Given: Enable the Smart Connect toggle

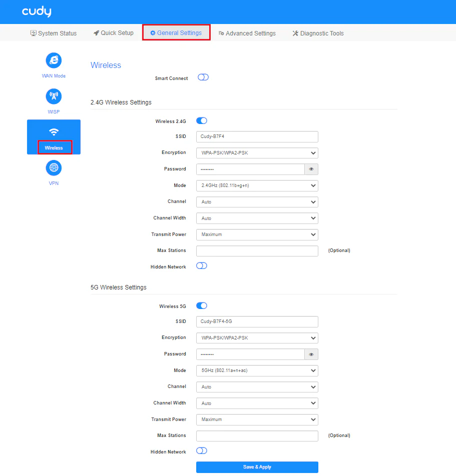Looking at the screenshot, I should click(x=203, y=77).
